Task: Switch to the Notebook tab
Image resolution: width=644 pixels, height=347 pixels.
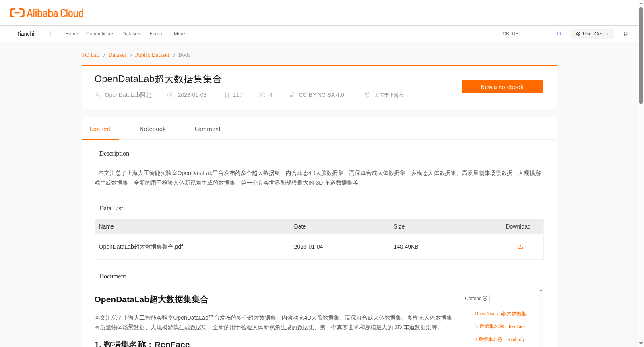Action: coord(153,129)
